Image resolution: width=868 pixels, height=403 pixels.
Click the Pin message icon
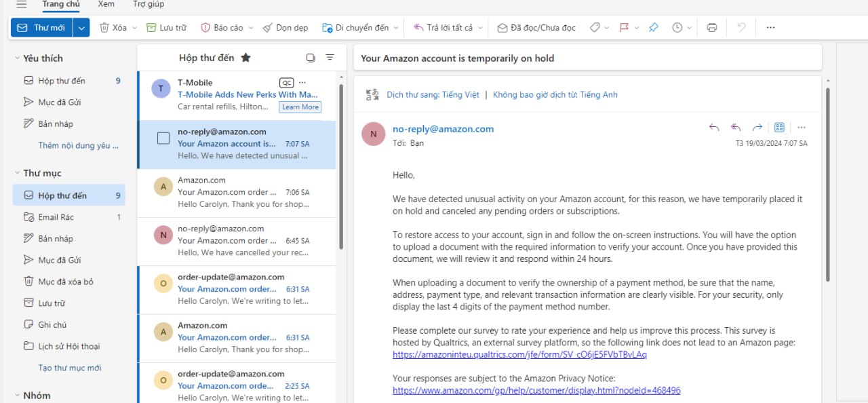(653, 28)
